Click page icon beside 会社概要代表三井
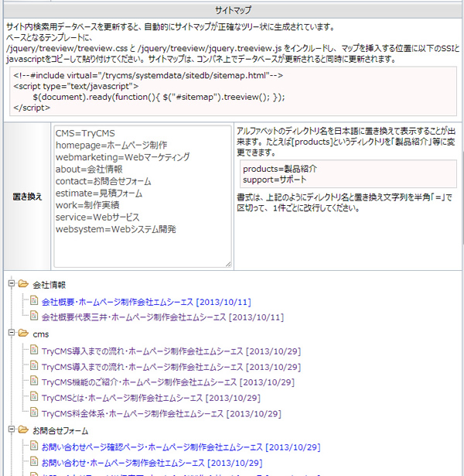464x476 pixels. pyautogui.click(x=34, y=316)
